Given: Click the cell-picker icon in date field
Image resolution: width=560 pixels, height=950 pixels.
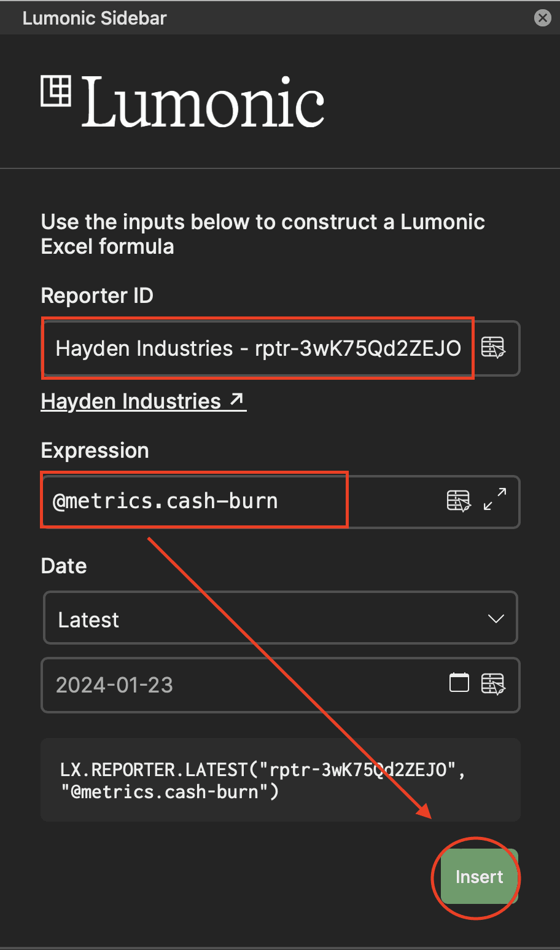Looking at the screenshot, I should pos(493,684).
